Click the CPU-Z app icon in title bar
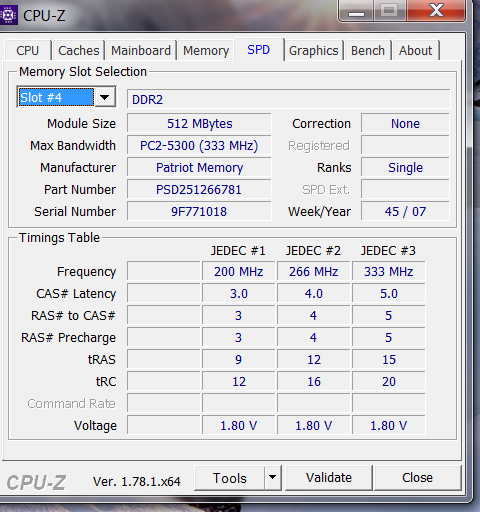The image size is (480, 512). pos(8,15)
